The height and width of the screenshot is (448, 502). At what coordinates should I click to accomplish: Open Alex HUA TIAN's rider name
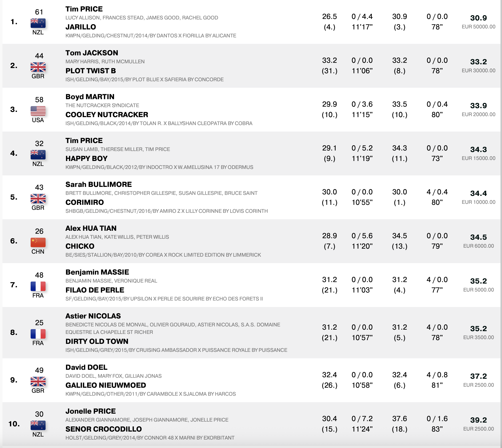tap(91, 228)
